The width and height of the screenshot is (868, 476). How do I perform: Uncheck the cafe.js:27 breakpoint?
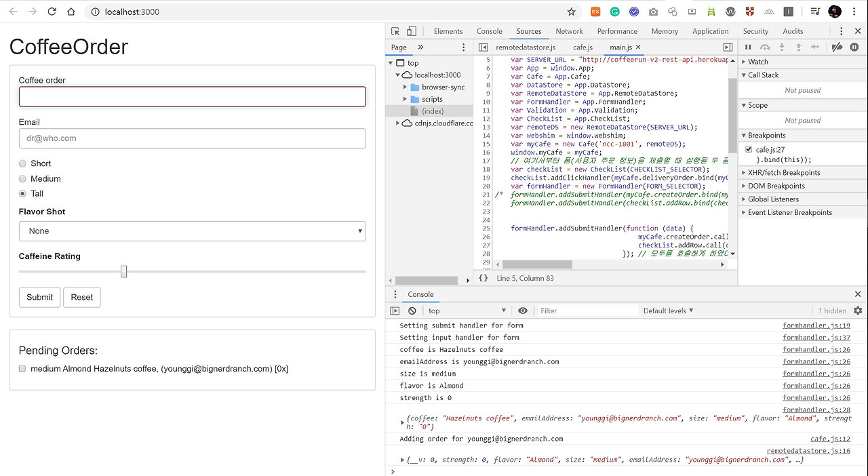pyautogui.click(x=749, y=149)
